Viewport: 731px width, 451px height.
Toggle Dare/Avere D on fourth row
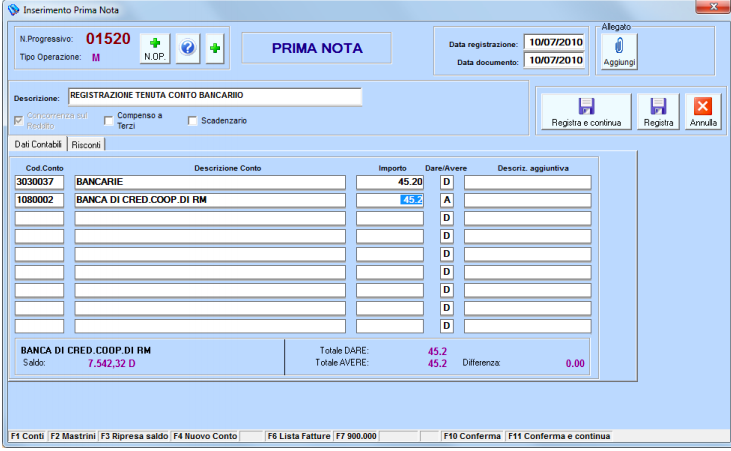pos(447,236)
